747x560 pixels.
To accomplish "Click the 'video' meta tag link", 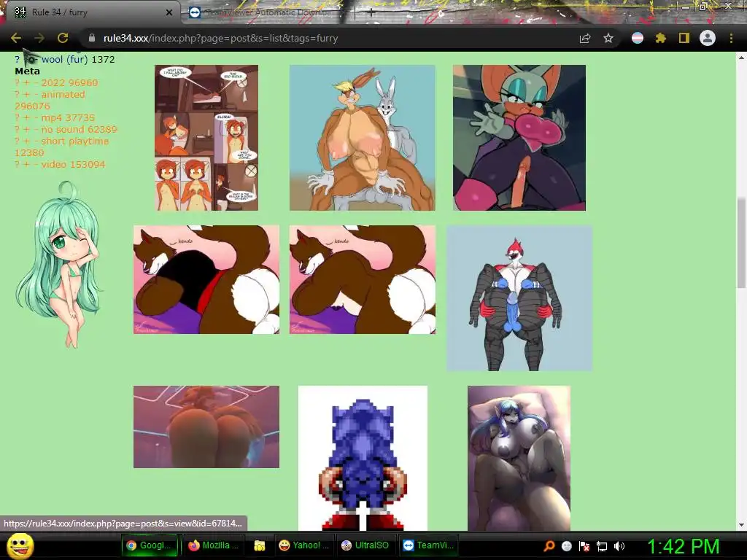I will pyautogui.click(x=53, y=164).
